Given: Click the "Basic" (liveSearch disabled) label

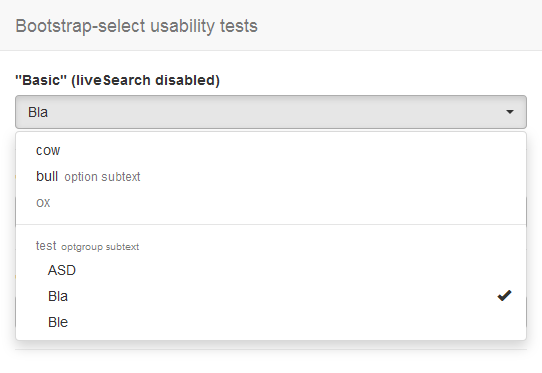Looking at the screenshot, I should (x=118, y=80).
